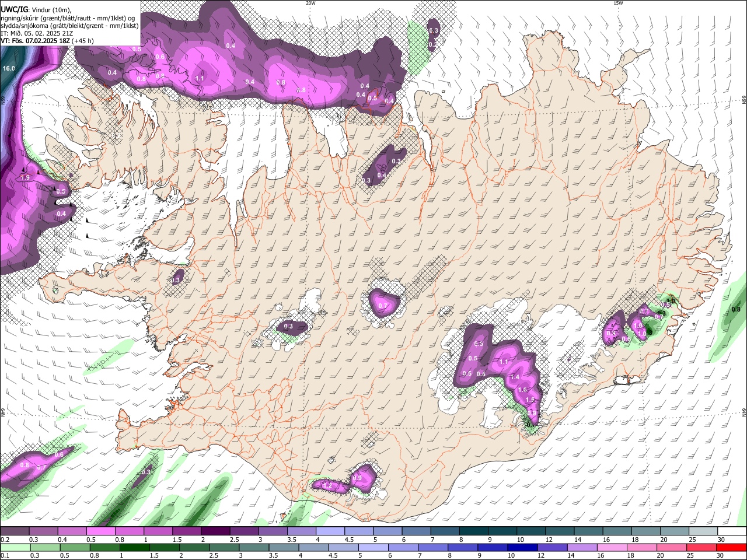This screenshot has height=560, width=747.
Task: Click the 1.4 value on the map
Action: coord(515,377)
